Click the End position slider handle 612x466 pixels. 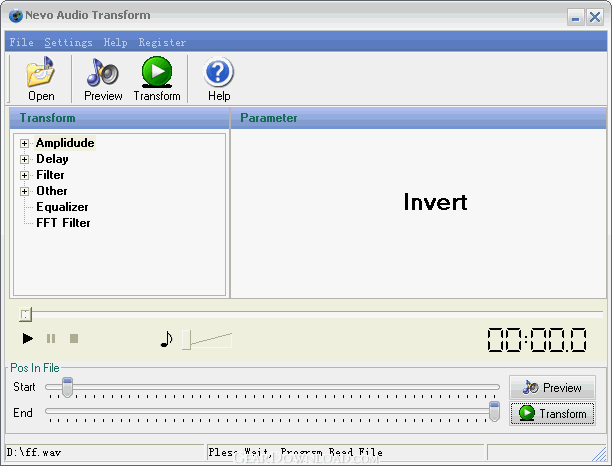[494, 411]
